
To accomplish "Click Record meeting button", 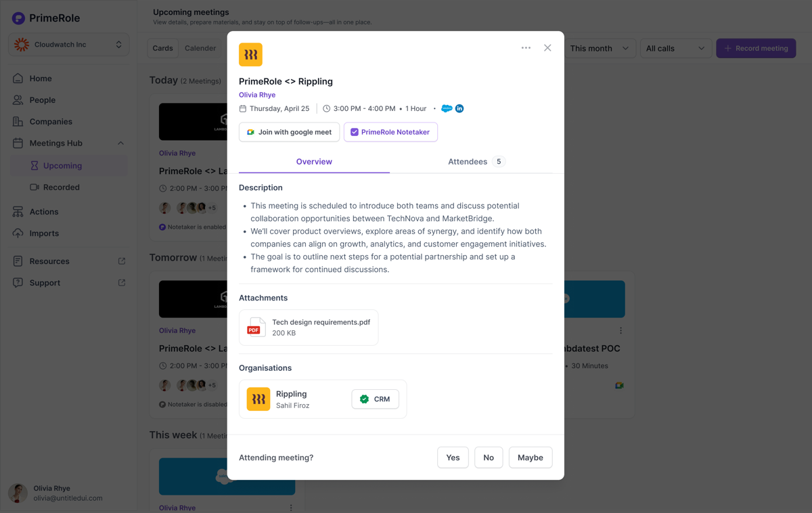I will 756,48.
